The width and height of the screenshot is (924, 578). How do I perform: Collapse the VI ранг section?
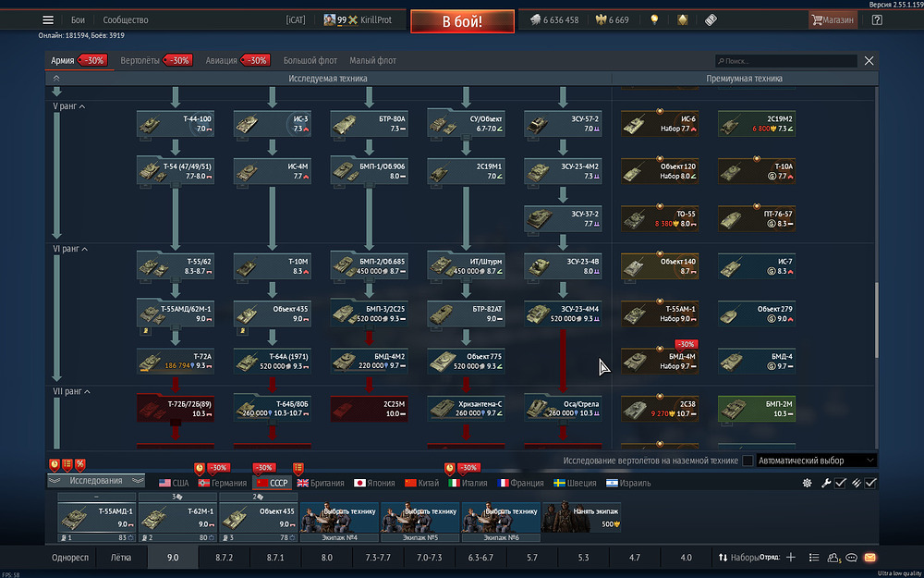click(x=71, y=249)
